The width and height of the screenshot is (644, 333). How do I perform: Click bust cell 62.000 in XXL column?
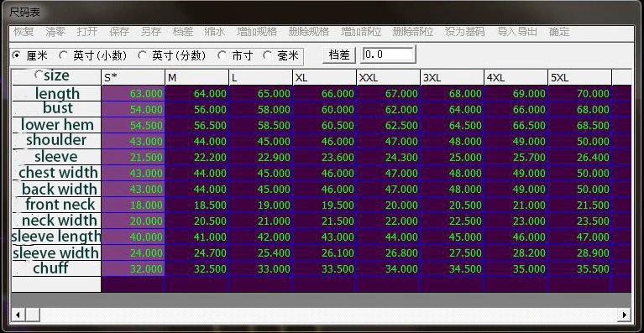[x=389, y=110]
